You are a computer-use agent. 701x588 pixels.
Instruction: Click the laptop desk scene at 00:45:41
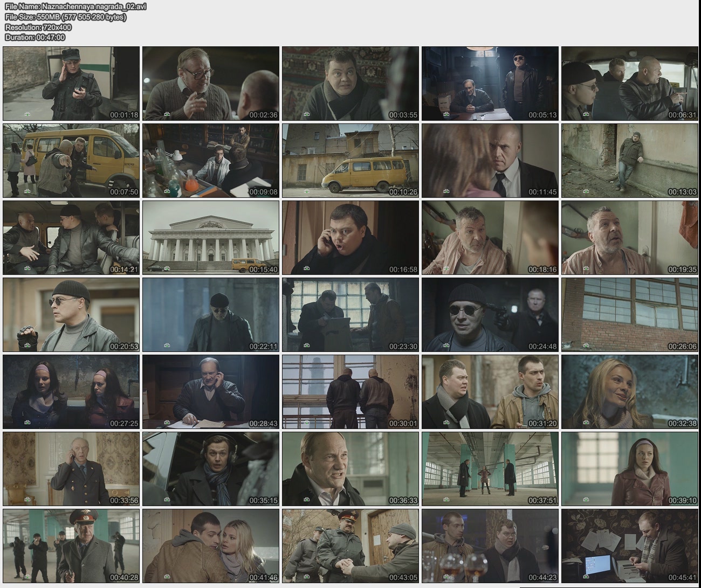(x=630, y=546)
